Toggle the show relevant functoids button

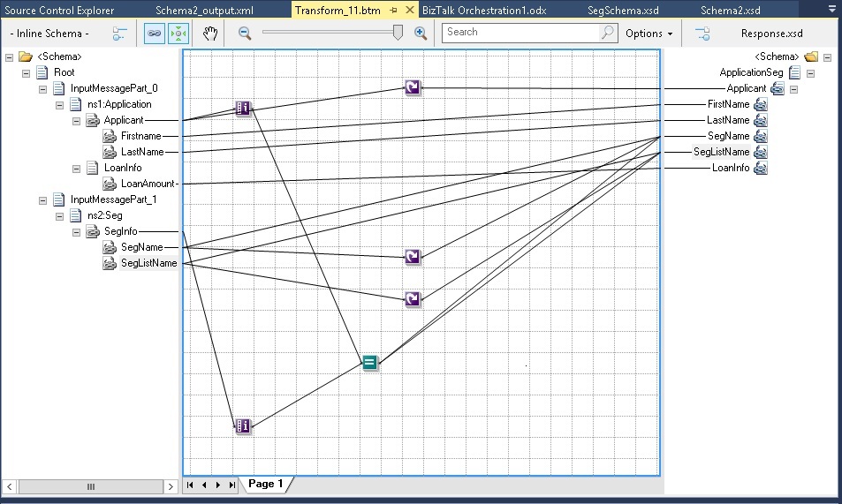[178, 34]
